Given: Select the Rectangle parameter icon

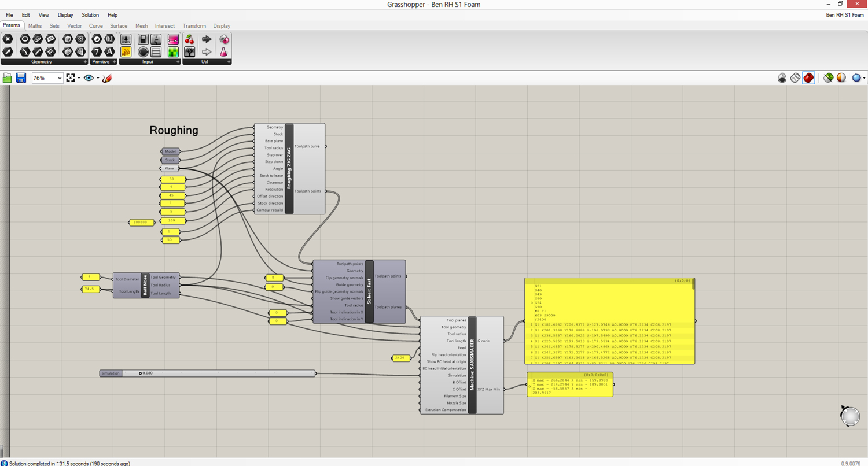Looking at the screenshot, I should click(50, 51).
